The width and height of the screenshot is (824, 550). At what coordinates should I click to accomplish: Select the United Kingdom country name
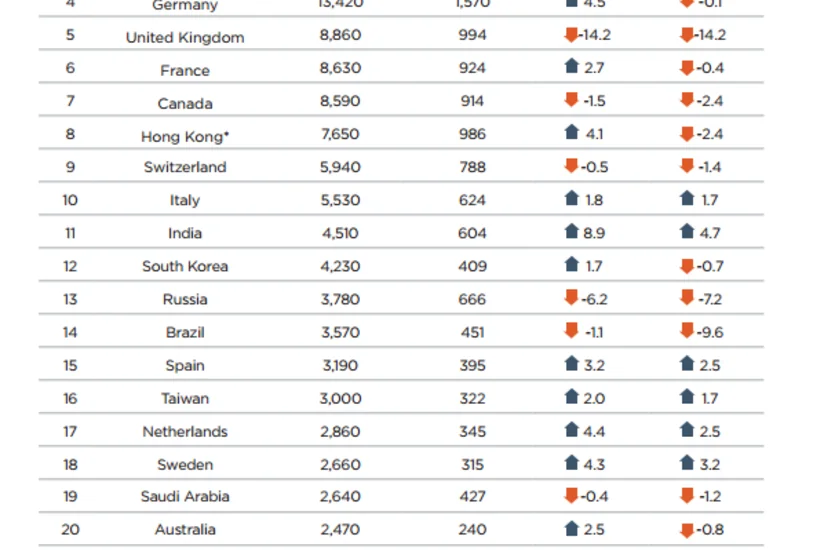click(185, 37)
